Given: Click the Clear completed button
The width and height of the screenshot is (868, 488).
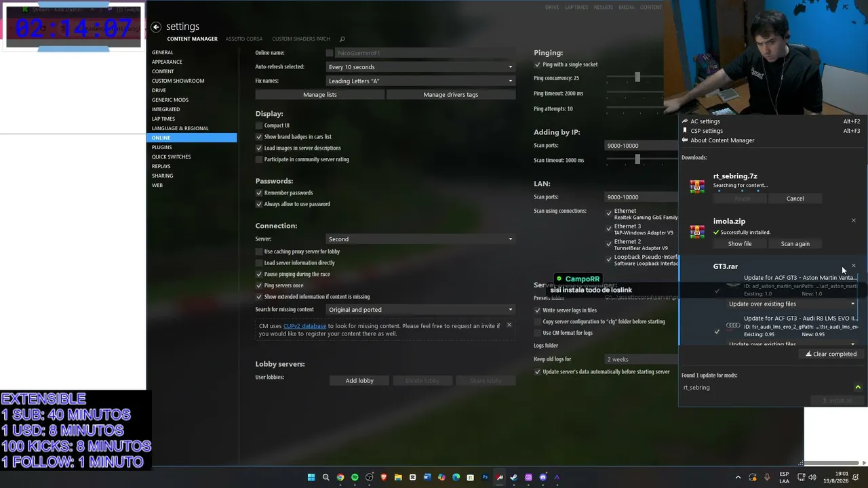Looking at the screenshot, I should click(x=831, y=354).
